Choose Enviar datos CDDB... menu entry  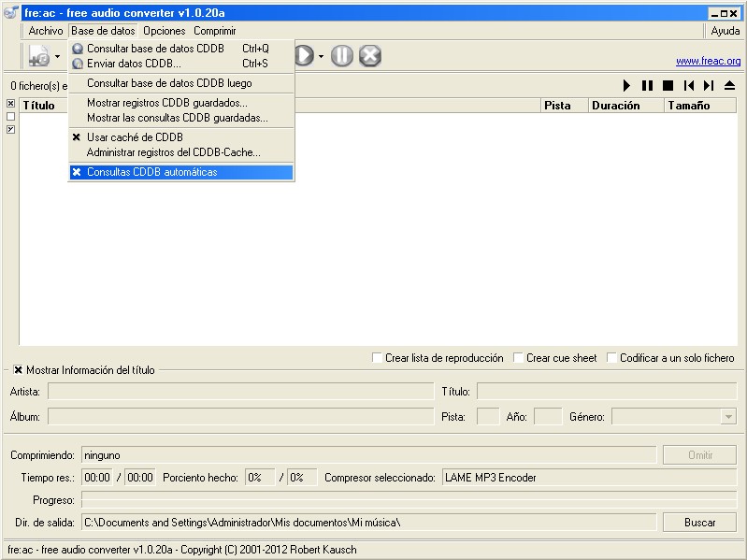pyautogui.click(x=181, y=64)
